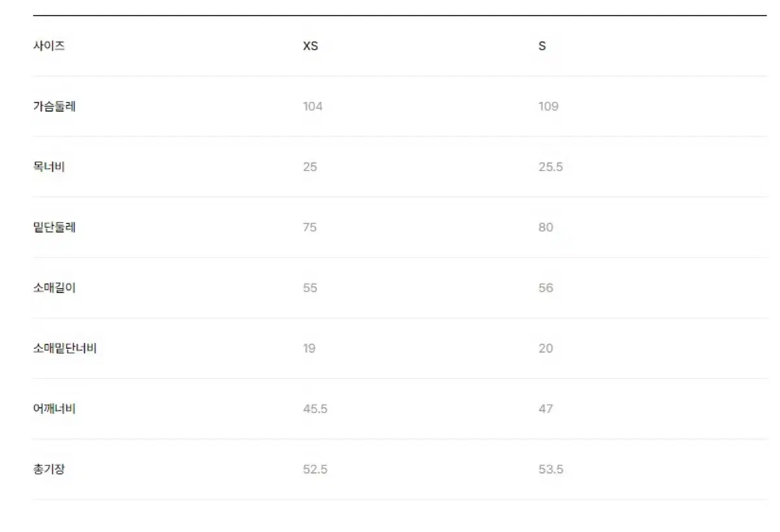The width and height of the screenshot is (780, 532).
Task: Select the S neck width 25.5
Action: (x=551, y=167)
